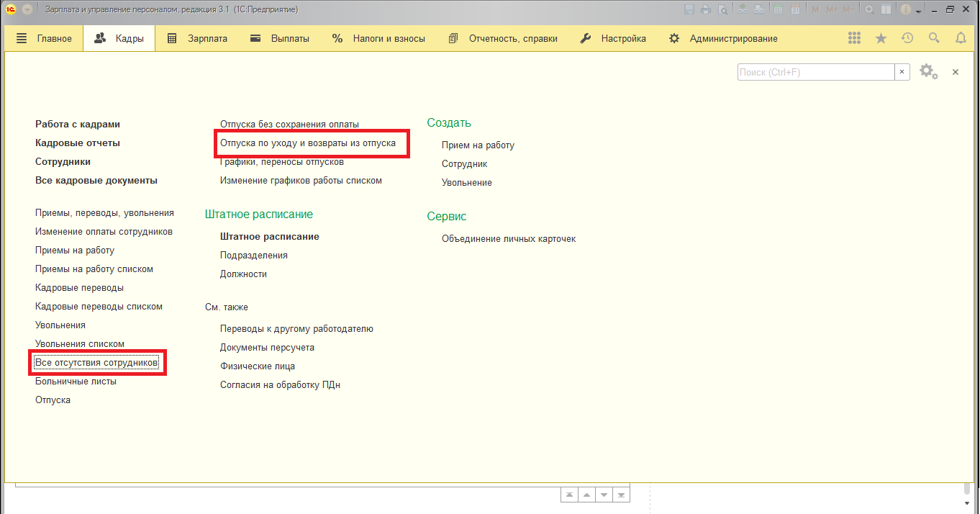
Task: Open Графики, переносы отпусков
Action: tap(282, 161)
